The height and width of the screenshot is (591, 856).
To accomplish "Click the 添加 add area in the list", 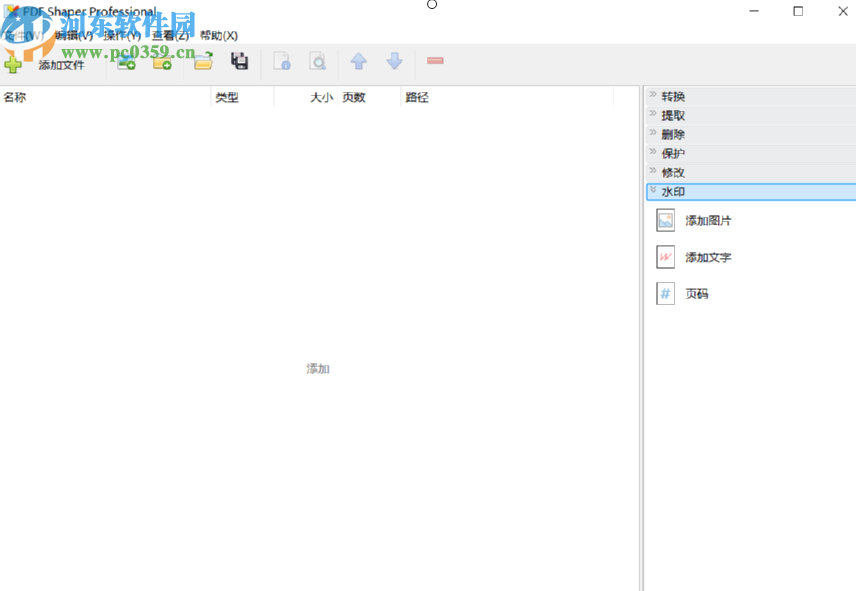I will coord(317,369).
